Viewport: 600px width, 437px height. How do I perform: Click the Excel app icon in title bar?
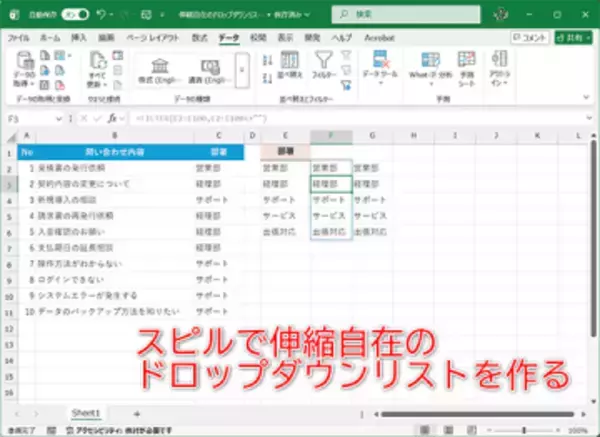pos(15,15)
